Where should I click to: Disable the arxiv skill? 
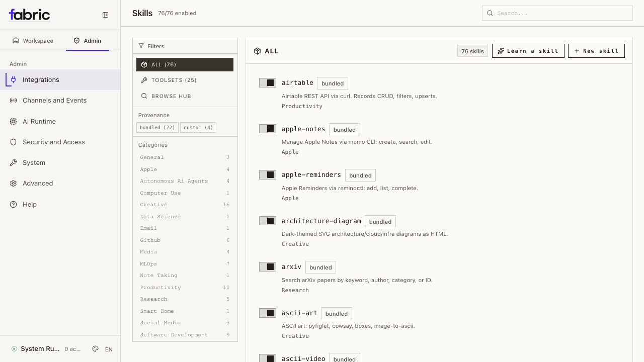point(268,266)
